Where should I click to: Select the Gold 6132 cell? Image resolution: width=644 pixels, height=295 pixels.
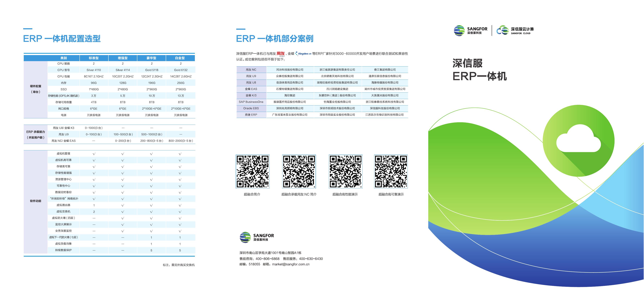tap(181, 70)
